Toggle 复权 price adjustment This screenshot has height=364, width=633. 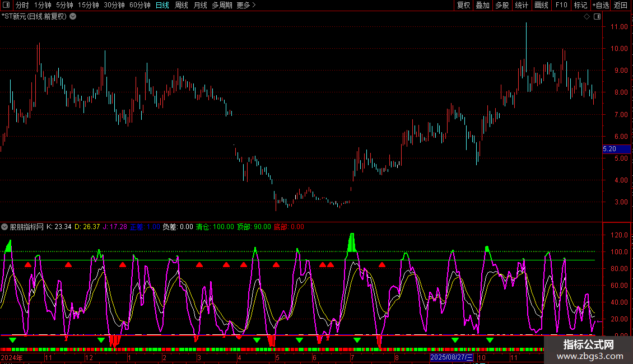[463, 5]
